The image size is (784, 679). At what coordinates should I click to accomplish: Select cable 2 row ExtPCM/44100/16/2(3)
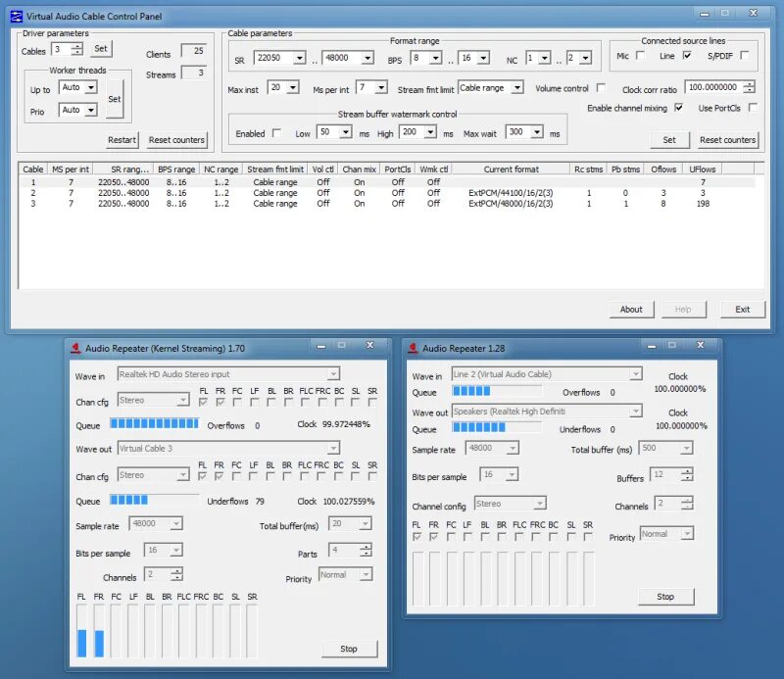point(387,192)
